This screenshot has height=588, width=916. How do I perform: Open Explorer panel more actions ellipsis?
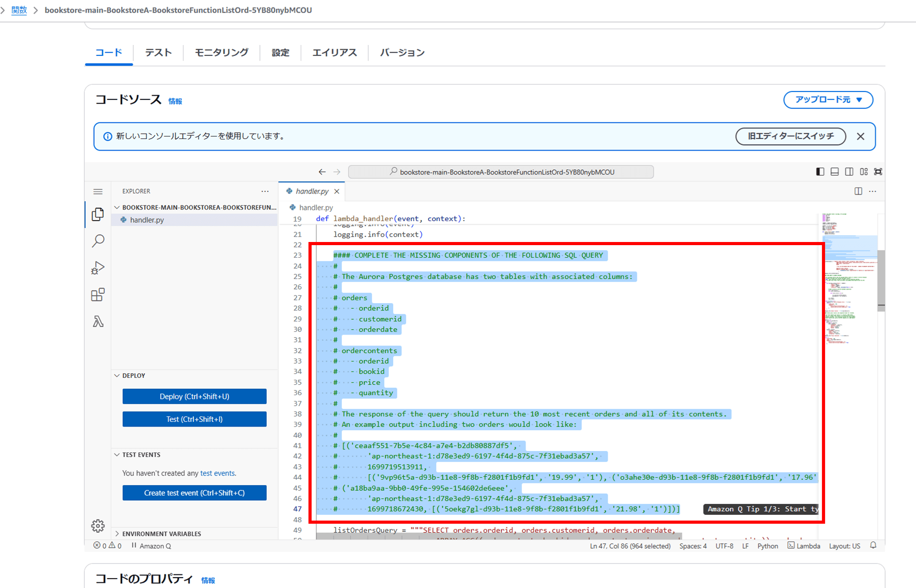(265, 191)
